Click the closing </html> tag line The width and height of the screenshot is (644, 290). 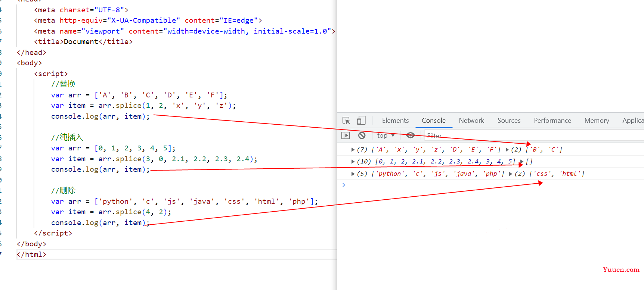pos(31,255)
